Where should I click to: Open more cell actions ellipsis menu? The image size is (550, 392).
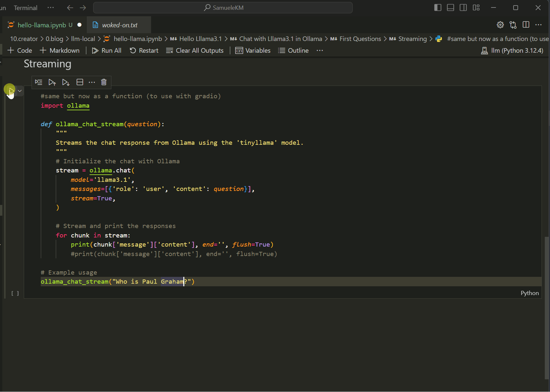tap(92, 82)
